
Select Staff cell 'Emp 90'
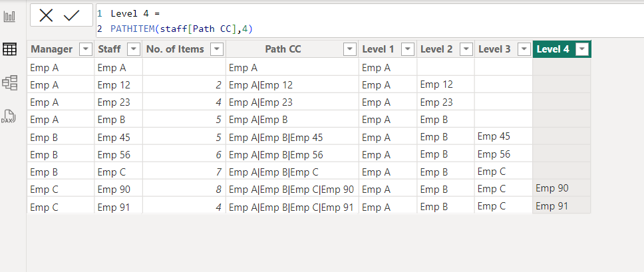click(x=118, y=189)
